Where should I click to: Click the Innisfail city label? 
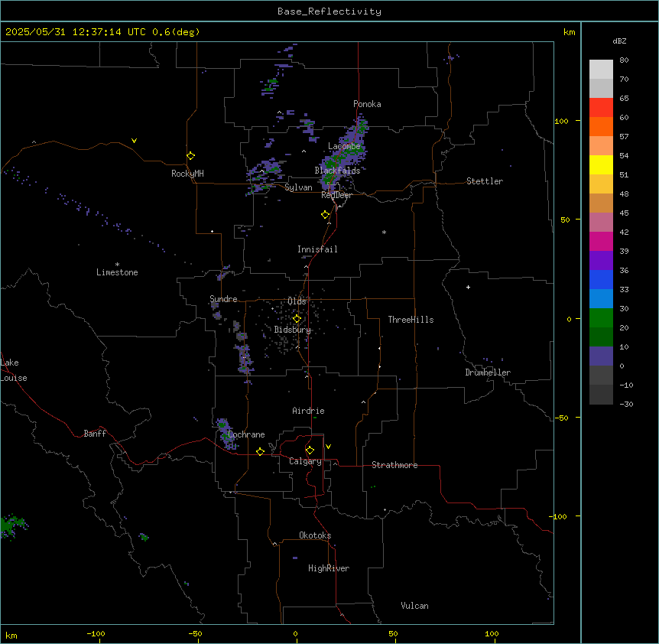pyautogui.click(x=317, y=249)
